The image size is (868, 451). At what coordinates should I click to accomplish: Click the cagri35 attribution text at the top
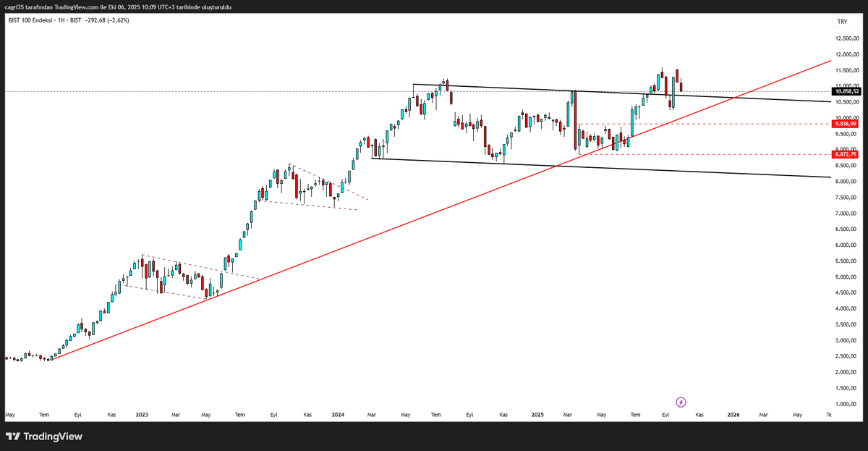[14, 7]
